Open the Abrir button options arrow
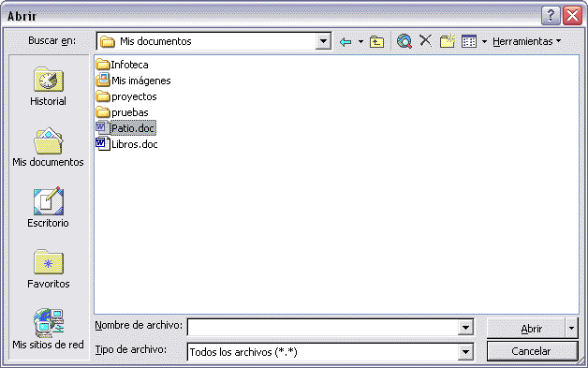The height and width of the screenshot is (368, 588). click(x=571, y=329)
